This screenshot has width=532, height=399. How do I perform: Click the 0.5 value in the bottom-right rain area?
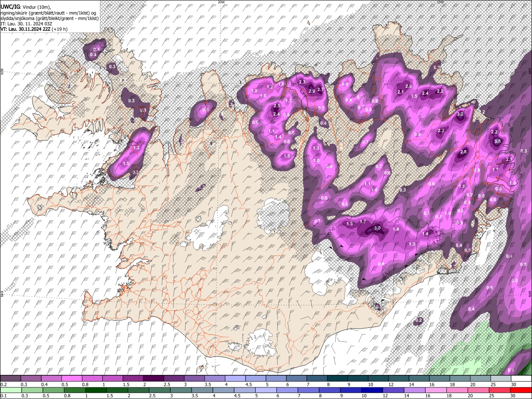[511, 370]
